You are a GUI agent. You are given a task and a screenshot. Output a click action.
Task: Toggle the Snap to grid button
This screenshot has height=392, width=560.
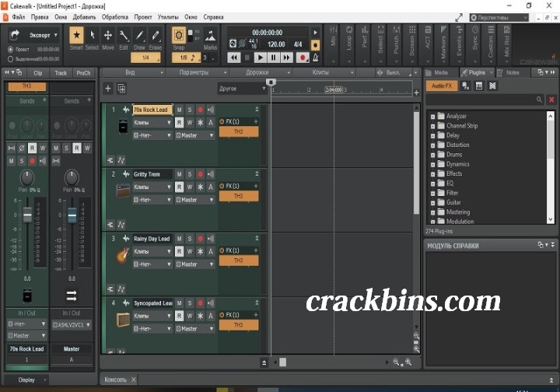click(179, 35)
